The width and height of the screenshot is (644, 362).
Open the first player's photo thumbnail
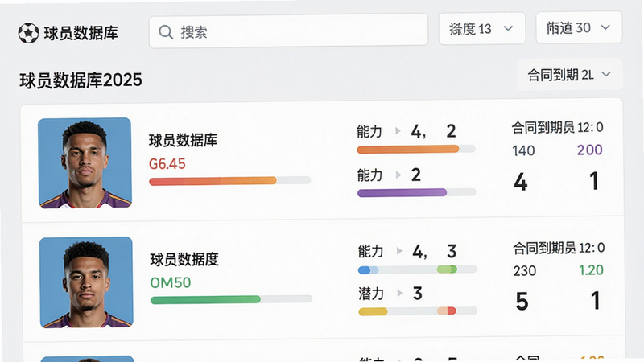pos(85,163)
